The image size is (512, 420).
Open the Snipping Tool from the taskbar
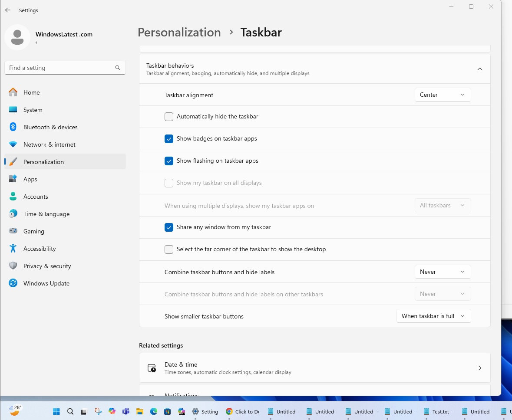coord(98,411)
